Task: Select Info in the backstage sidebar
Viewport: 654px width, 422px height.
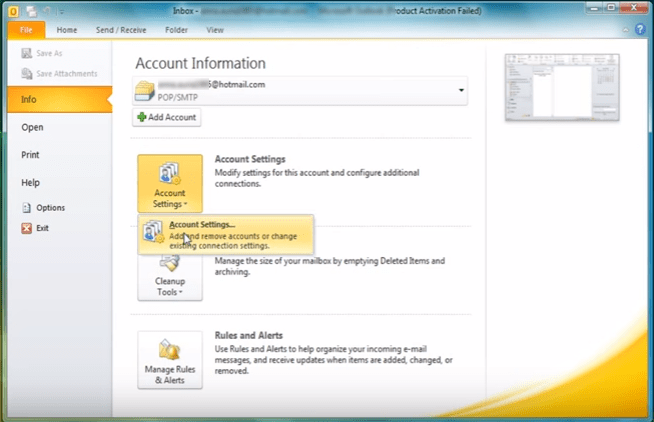Action: pyautogui.click(x=60, y=99)
